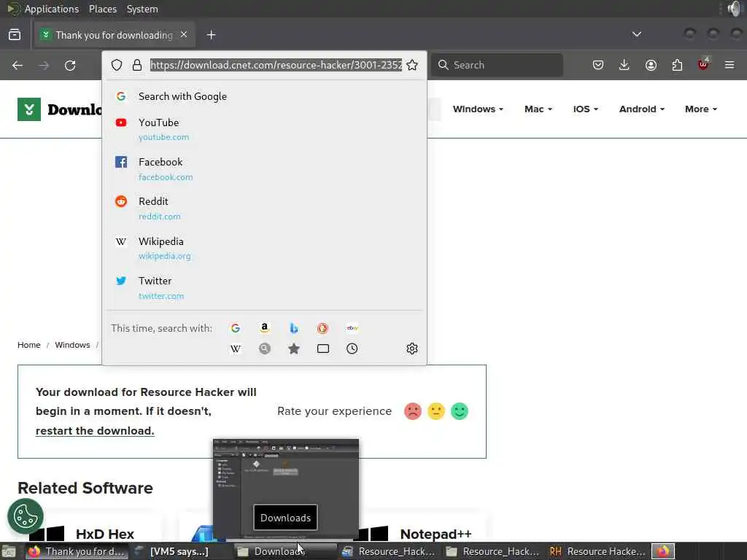Choose the Wikipedia suggestion
This screenshot has width=747, height=560.
point(264,249)
